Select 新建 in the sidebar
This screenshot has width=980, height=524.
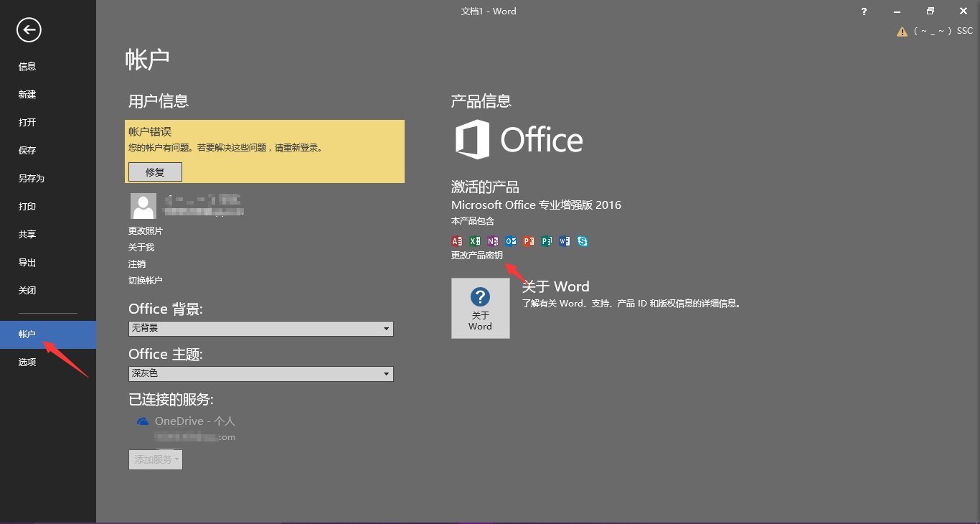pos(27,94)
